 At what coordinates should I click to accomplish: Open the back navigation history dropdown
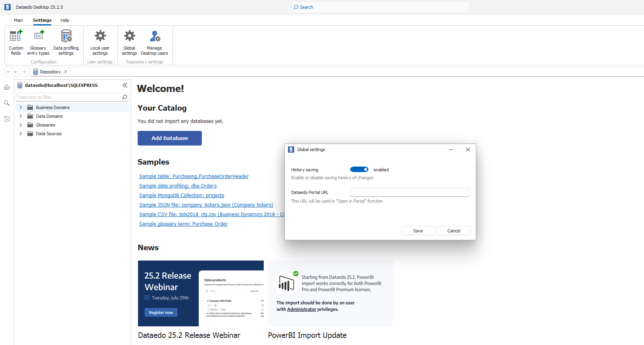click(16, 72)
